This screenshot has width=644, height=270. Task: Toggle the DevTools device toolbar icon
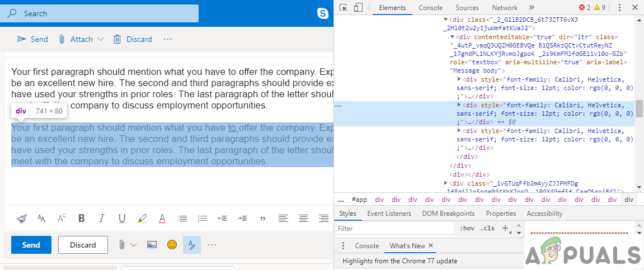358,8
